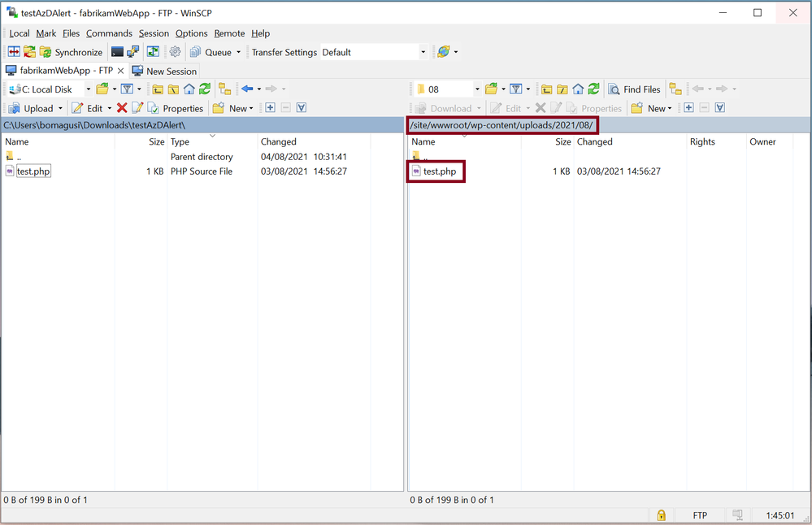The height and width of the screenshot is (525, 812).
Task: Expand the local Back history dropdown
Action: (259, 89)
